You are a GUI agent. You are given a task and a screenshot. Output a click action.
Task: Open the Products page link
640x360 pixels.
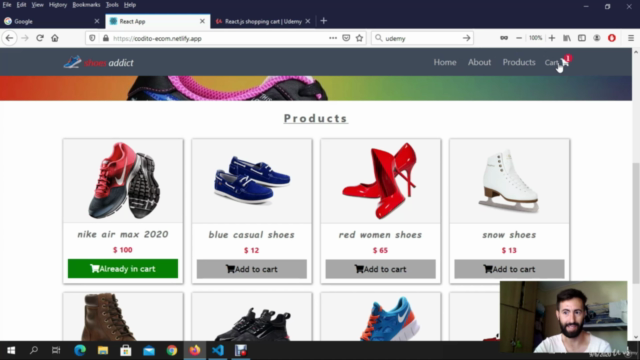pyautogui.click(x=519, y=62)
